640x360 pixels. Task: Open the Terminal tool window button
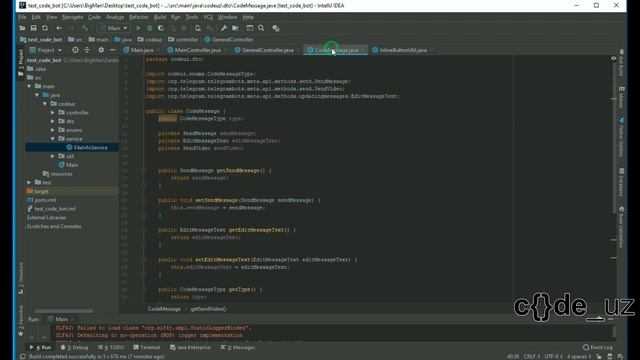coord(147,347)
